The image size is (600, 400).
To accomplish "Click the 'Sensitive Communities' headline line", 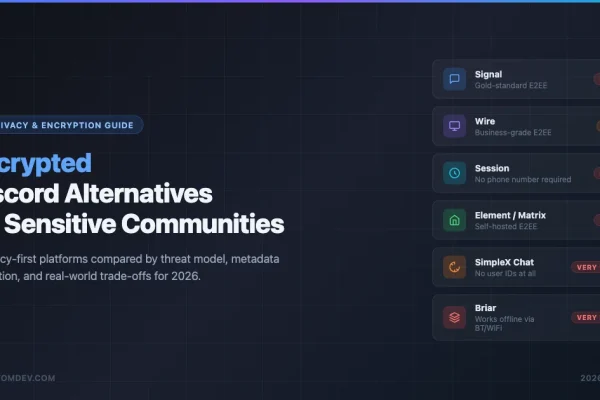I will 142,224.
